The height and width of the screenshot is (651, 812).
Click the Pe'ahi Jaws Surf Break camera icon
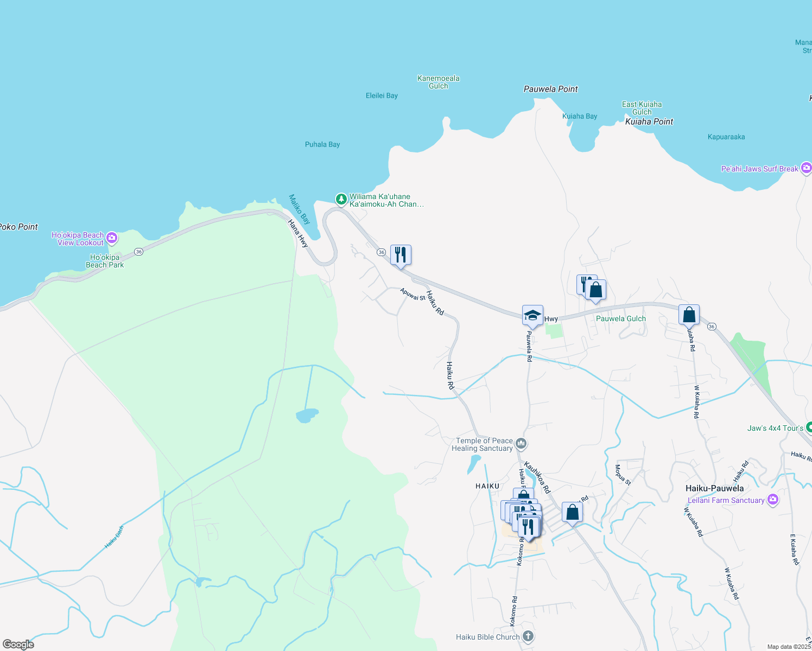806,168
